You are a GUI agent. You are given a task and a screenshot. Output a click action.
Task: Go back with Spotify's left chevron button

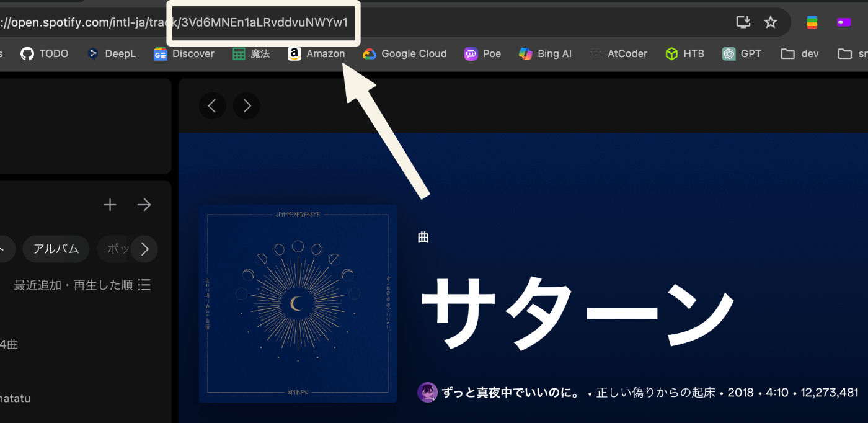tap(212, 106)
